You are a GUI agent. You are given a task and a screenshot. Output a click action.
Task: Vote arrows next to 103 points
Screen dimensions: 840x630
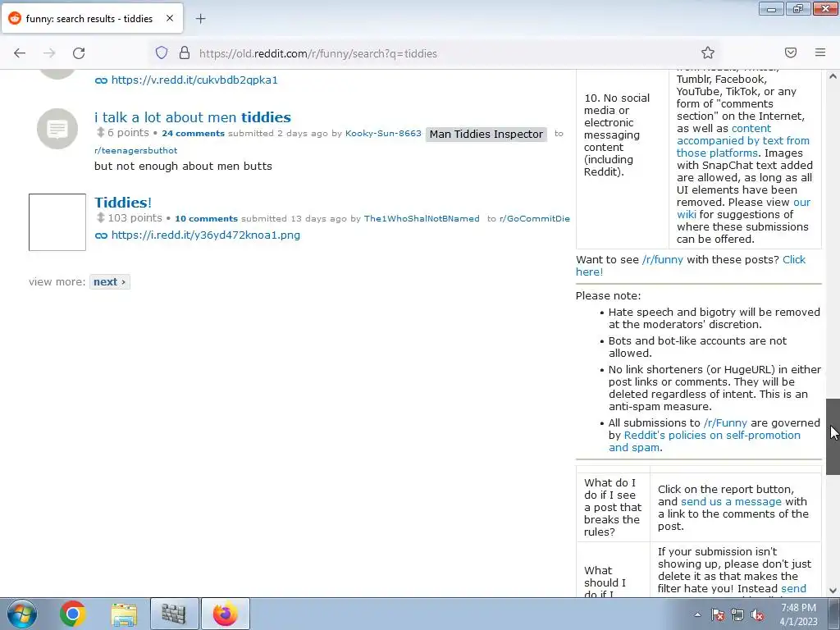click(x=100, y=217)
